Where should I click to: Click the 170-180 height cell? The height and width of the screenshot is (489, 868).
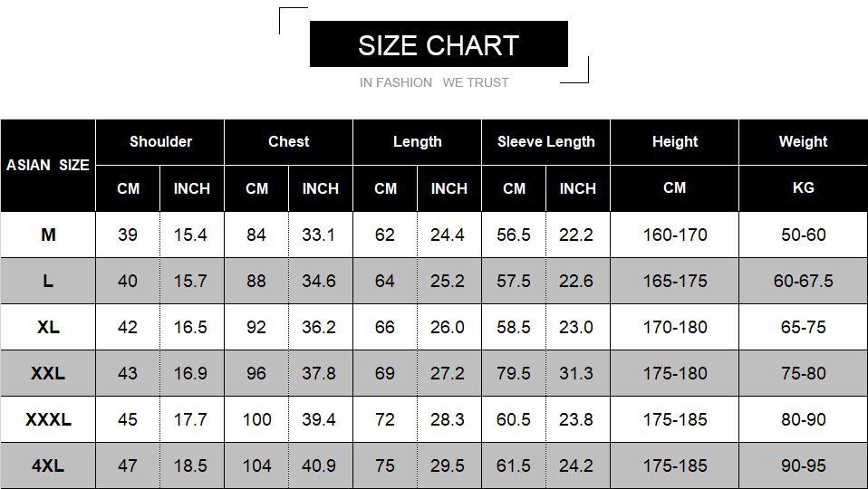tap(675, 327)
